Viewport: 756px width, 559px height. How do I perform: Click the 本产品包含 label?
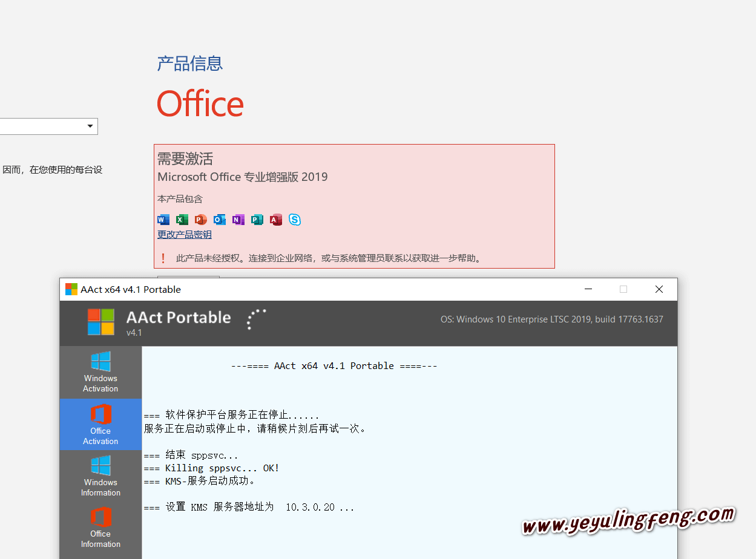coord(180,199)
